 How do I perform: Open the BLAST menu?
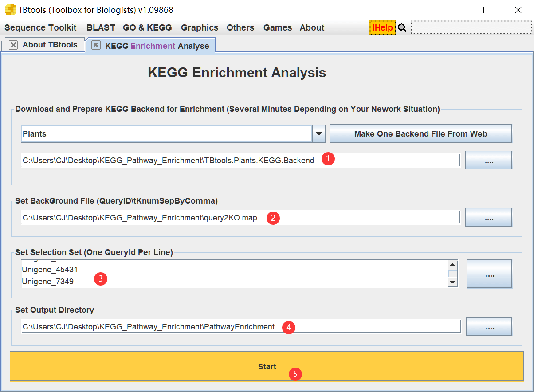pos(101,27)
